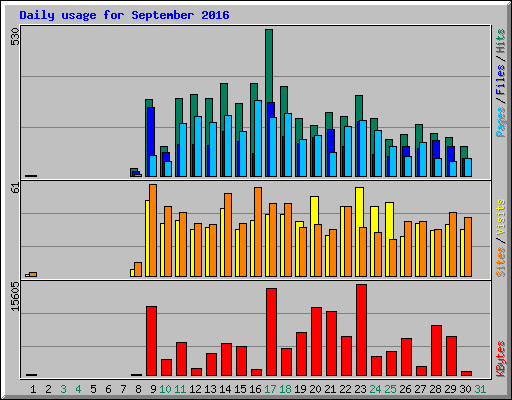
Task: Select the red KBytes bar for day 9
Action: [x=151, y=341]
